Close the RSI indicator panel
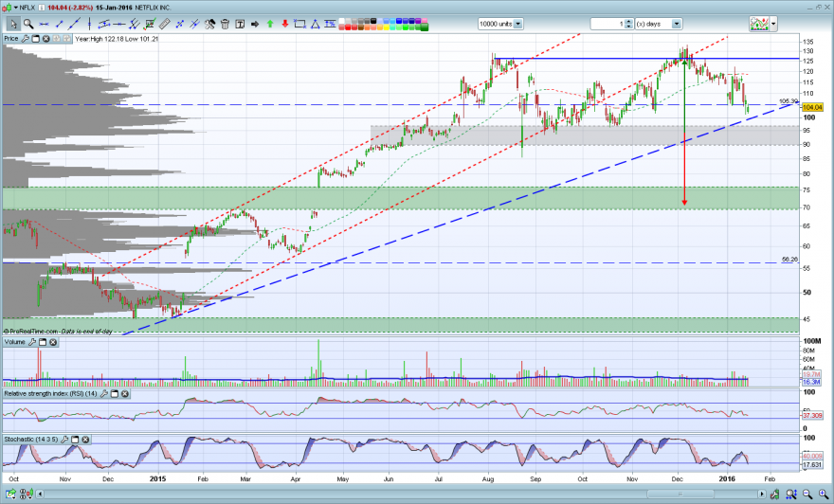This screenshot has width=834, height=504. [x=124, y=394]
